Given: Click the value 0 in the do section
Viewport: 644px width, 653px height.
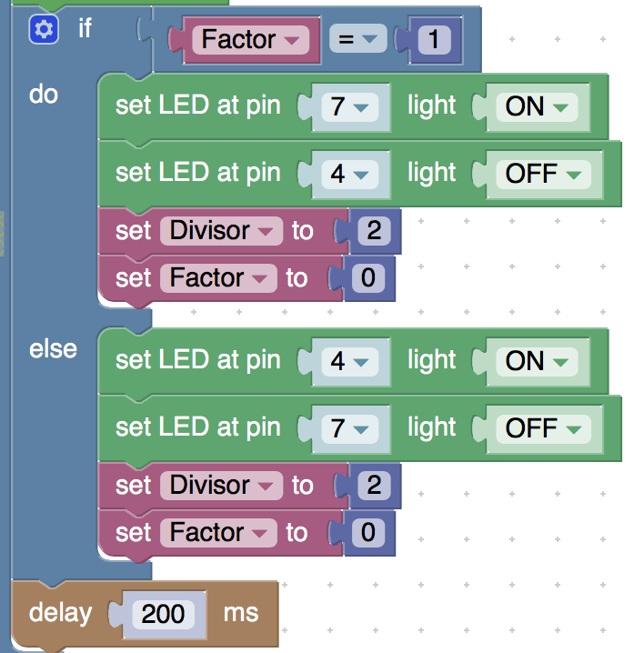Looking at the screenshot, I should pos(367,277).
